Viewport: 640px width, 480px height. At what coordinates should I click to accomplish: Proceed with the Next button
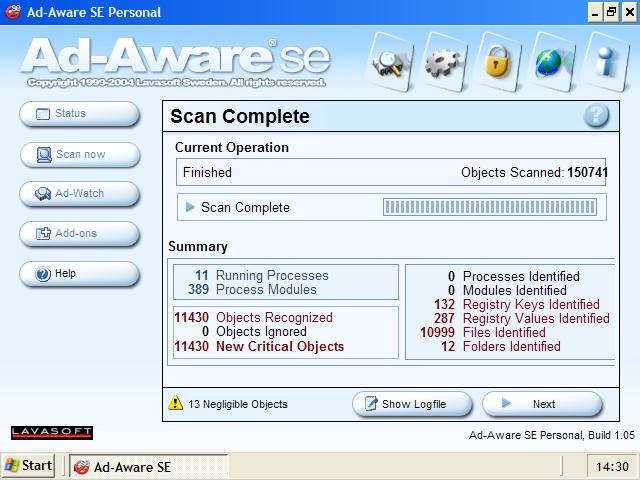tap(542, 404)
